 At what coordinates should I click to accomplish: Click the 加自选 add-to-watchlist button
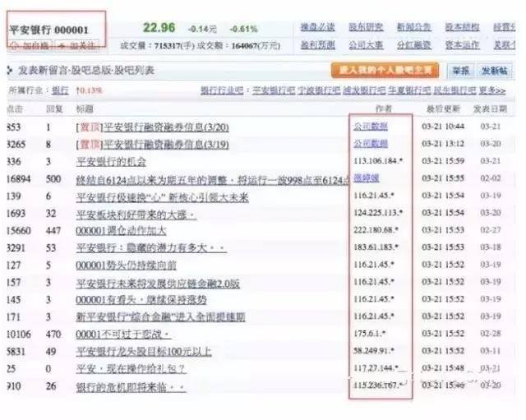[x=30, y=45]
